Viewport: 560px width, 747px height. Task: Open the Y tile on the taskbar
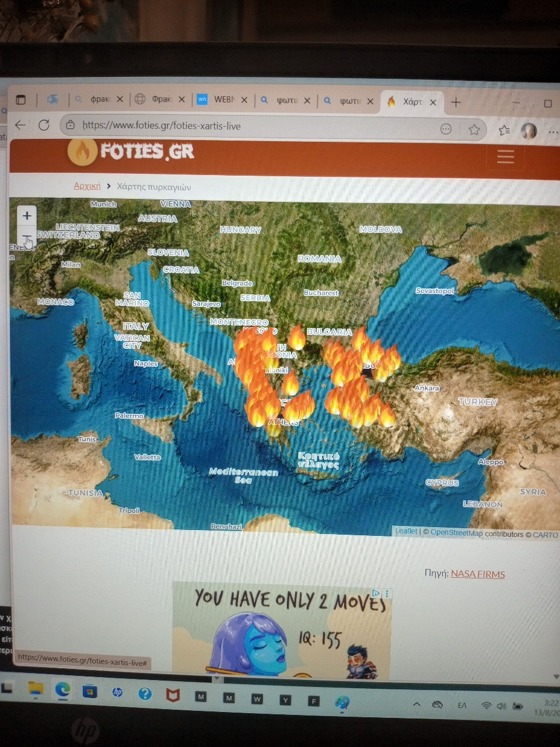point(285,700)
